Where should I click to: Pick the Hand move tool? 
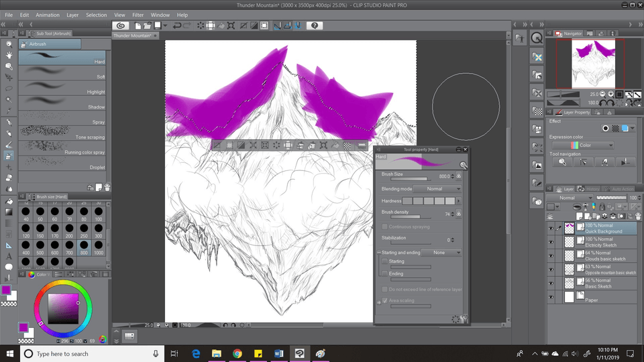[9, 56]
